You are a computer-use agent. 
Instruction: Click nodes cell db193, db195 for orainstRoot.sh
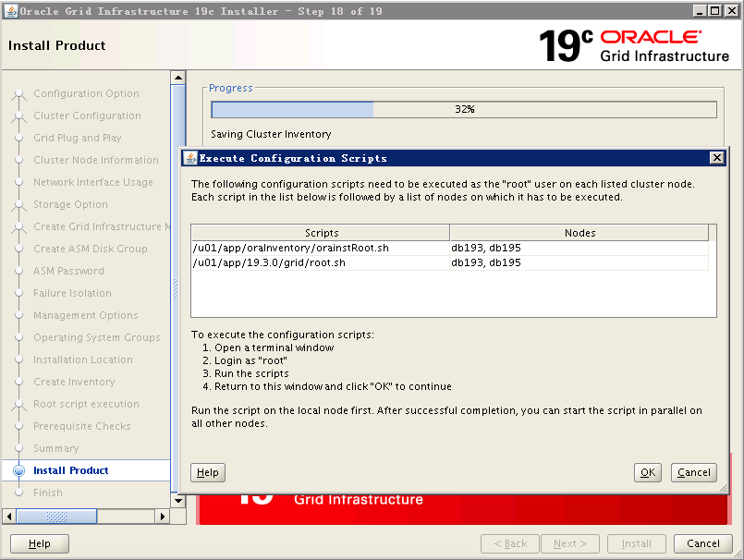pos(579,248)
